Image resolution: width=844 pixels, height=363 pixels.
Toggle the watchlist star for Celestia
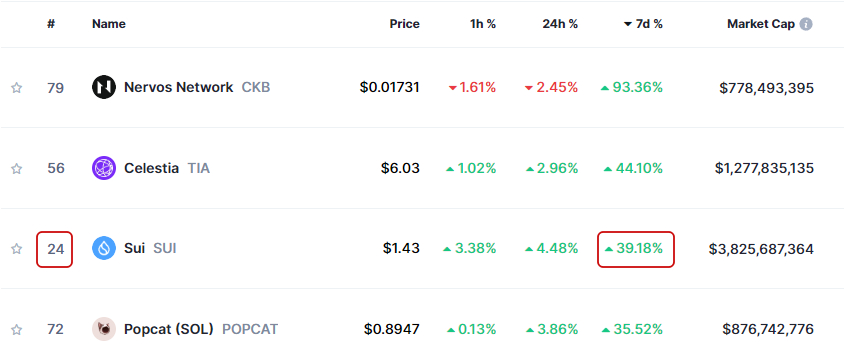(17, 169)
